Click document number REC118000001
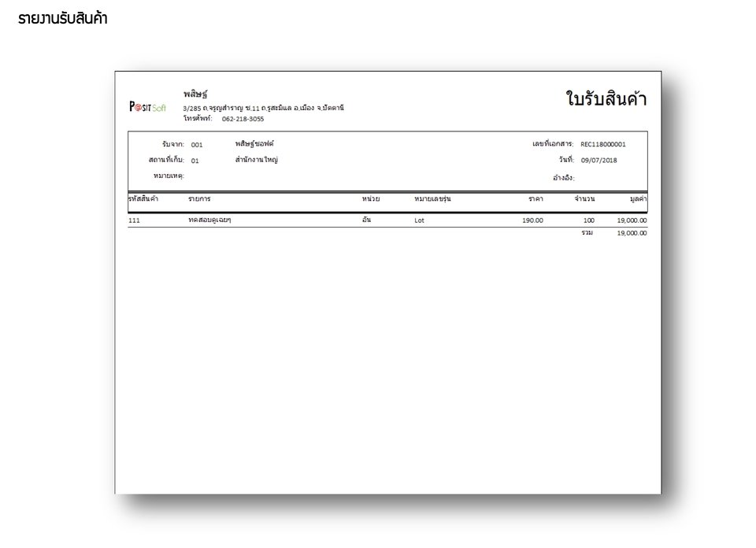The height and width of the screenshot is (548, 756). pos(602,144)
